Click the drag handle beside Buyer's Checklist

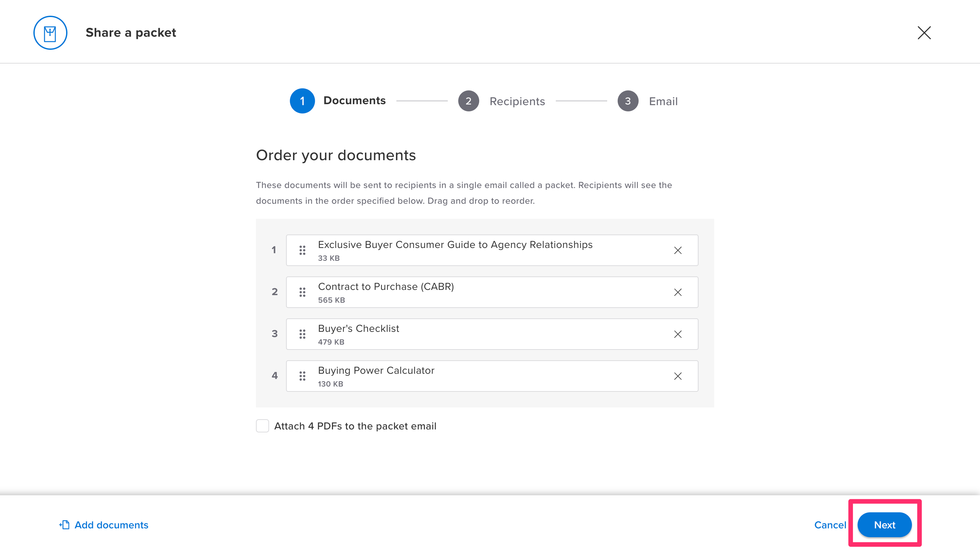[x=302, y=334]
